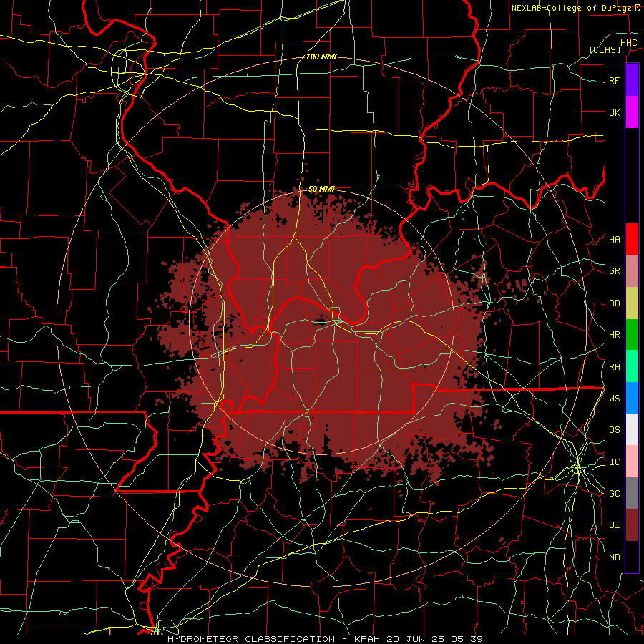Click the 'HA' legend label
The height and width of the screenshot is (644, 644).
point(615,239)
